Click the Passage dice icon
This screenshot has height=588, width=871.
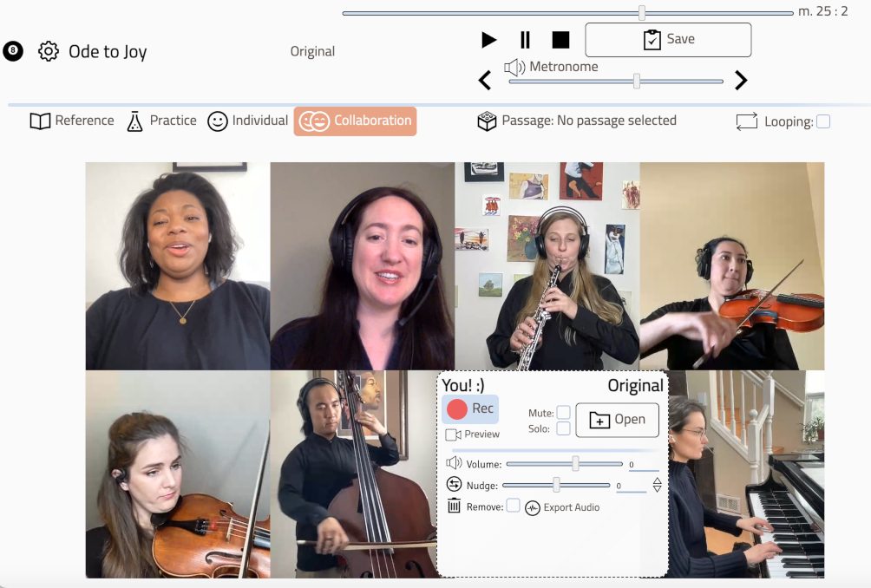(487, 121)
